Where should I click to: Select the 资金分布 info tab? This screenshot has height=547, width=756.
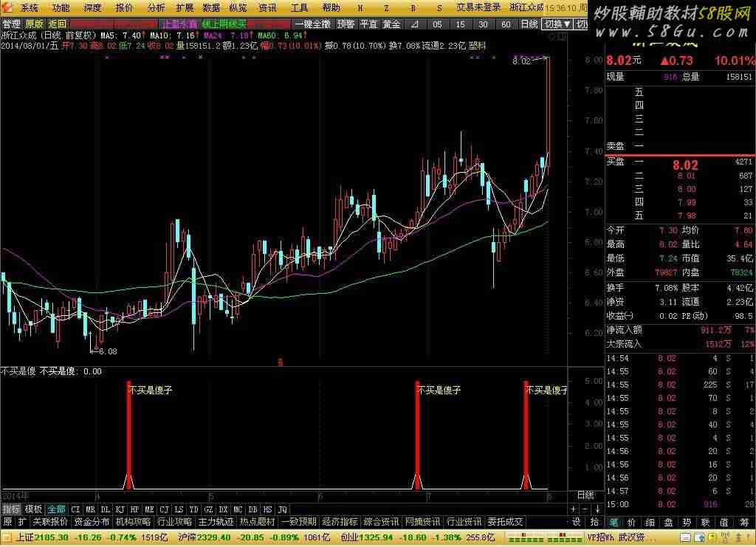click(x=92, y=522)
